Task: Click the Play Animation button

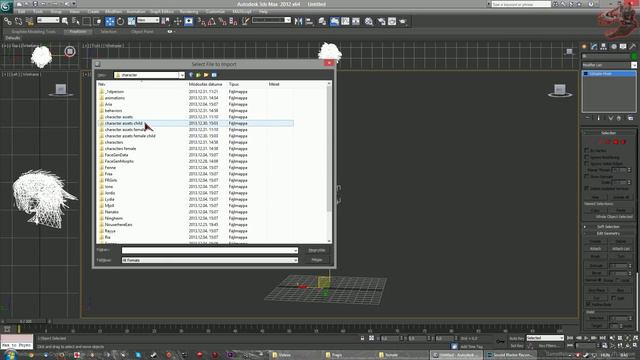Action: pyautogui.click(x=586, y=338)
